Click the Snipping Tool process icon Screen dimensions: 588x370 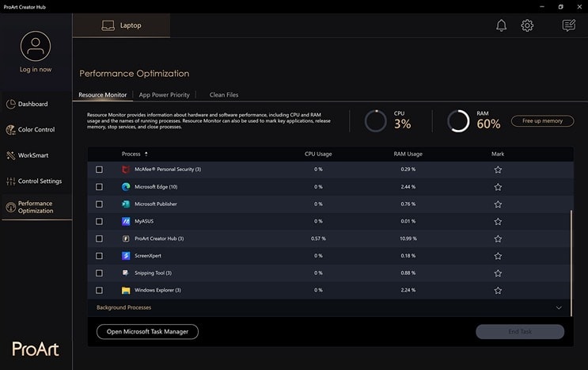126,273
